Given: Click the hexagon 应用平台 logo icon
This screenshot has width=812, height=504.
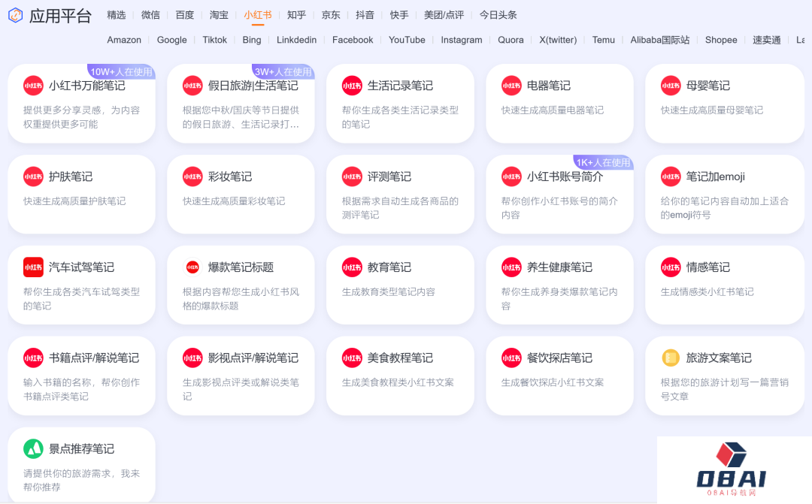Looking at the screenshot, I should point(14,15).
